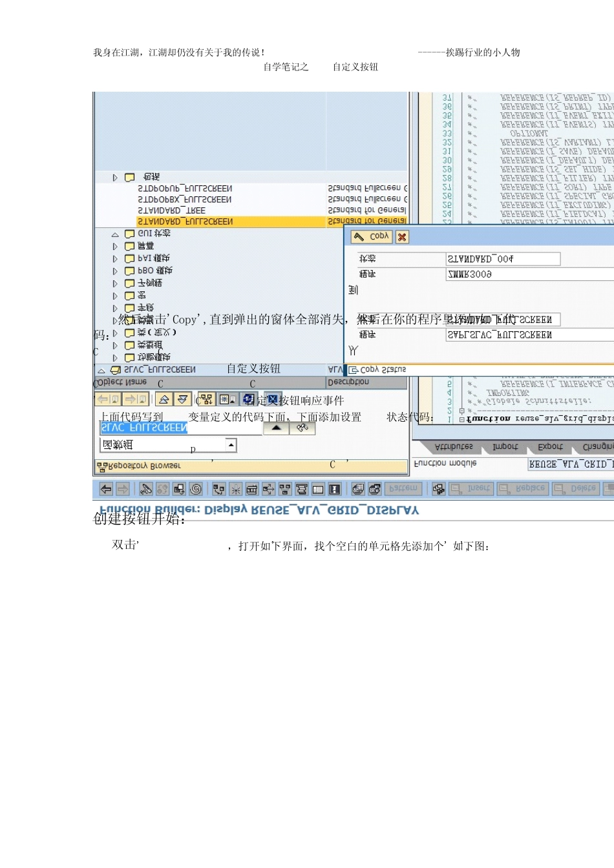The image size is (614, 868).
Task: Click the ZMMR3009 program field in the Copy dialog
Action: pyautogui.click(x=530, y=274)
